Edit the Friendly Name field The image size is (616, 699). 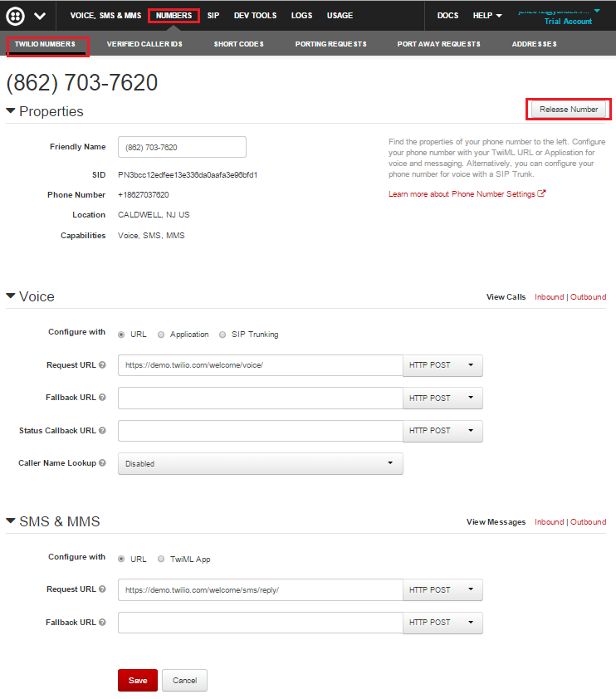coord(182,147)
